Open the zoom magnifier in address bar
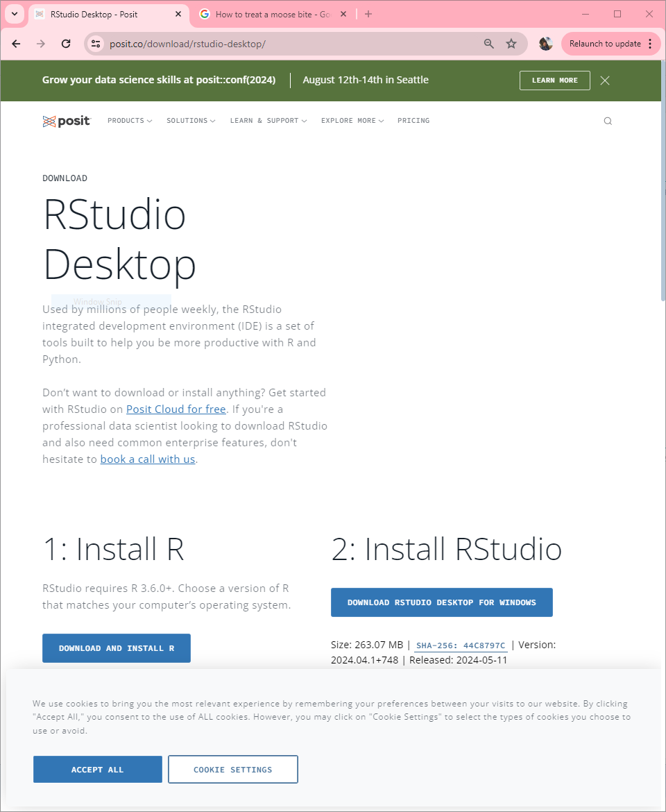 point(489,44)
